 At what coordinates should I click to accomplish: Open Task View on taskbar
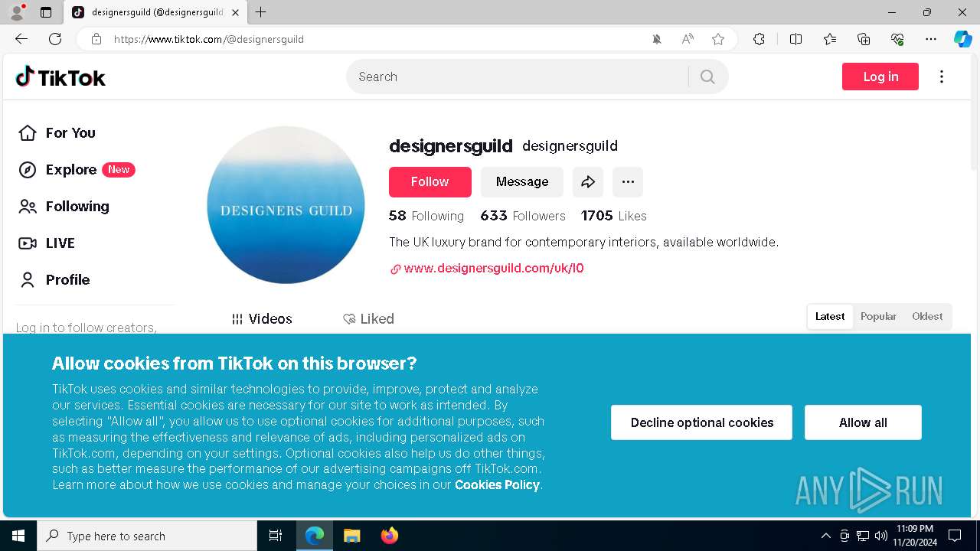(276, 536)
